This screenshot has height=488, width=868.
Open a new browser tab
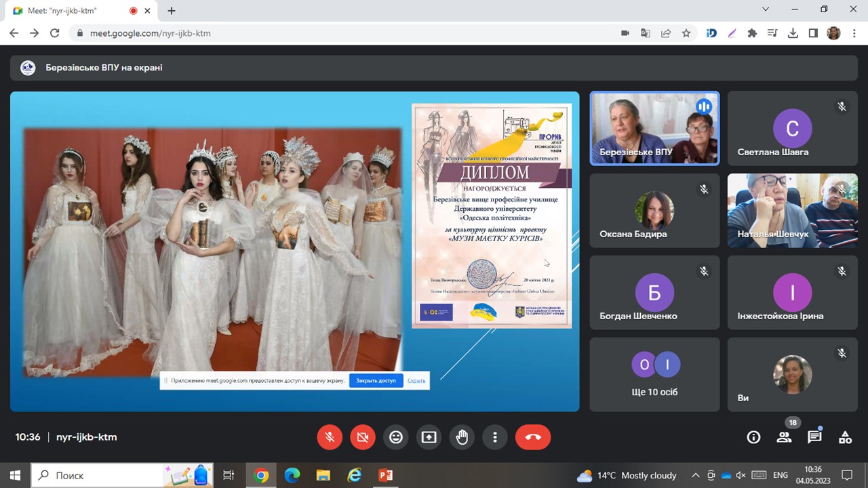tap(172, 11)
